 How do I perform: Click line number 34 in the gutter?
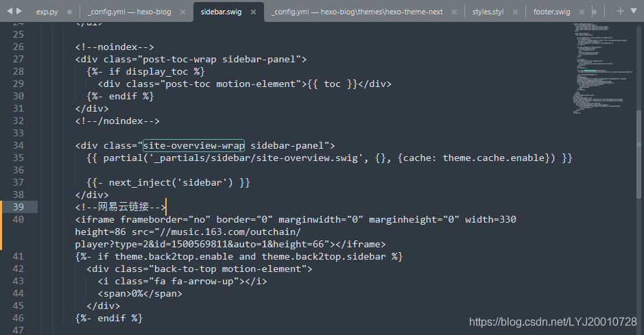19,145
